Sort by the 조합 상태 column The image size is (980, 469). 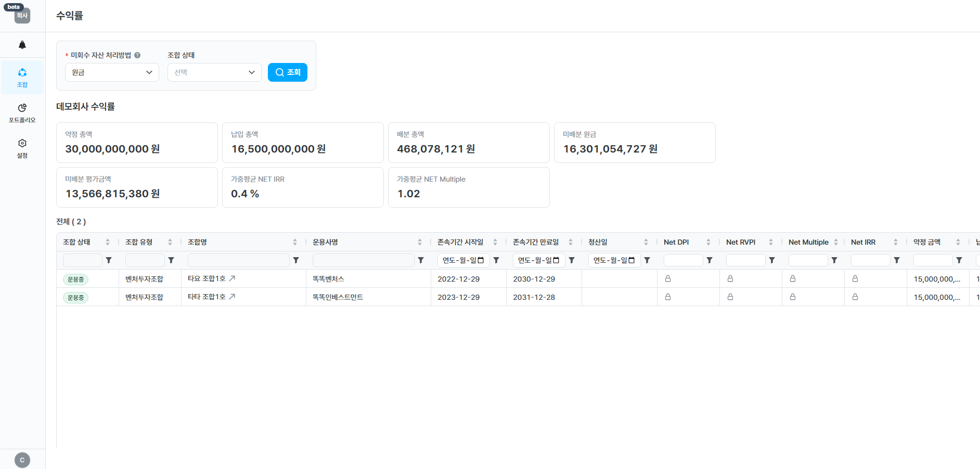pyautogui.click(x=108, y=242)
